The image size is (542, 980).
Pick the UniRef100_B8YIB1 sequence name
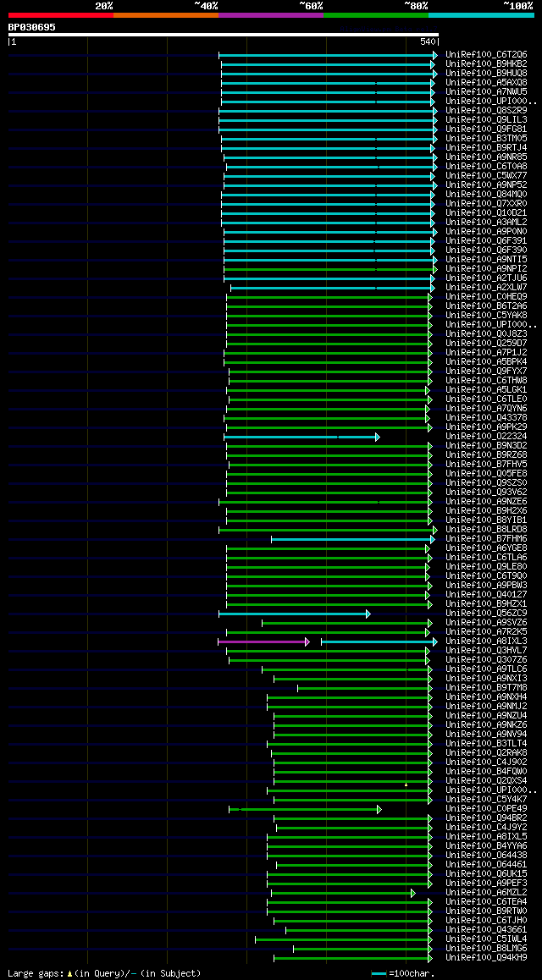click(486, 520)
